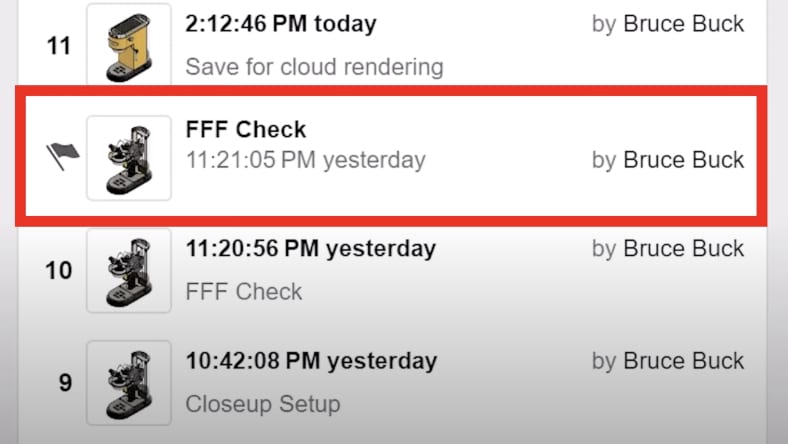
Task: Open the Closeup Setup version description
Action: click(x=263, y=404)
